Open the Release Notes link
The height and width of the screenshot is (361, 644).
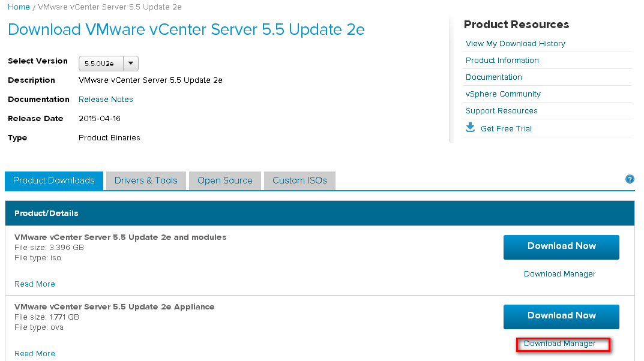pyautogui.click(x=106, y=100)
